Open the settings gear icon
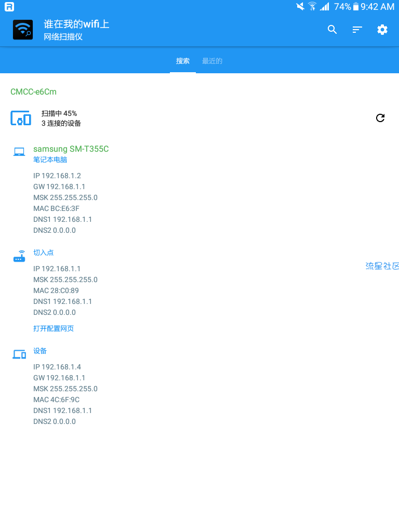Viewport: 399px width, 532px height. [382, 30]
